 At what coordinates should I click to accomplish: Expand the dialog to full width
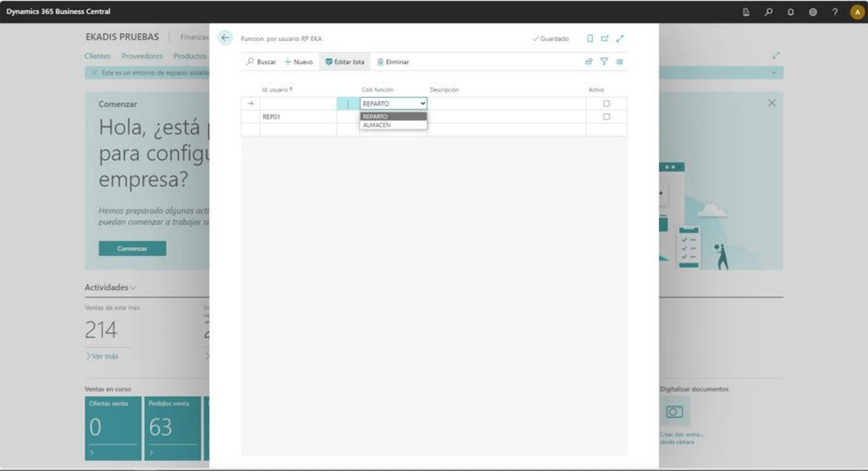tap(619, 39)
